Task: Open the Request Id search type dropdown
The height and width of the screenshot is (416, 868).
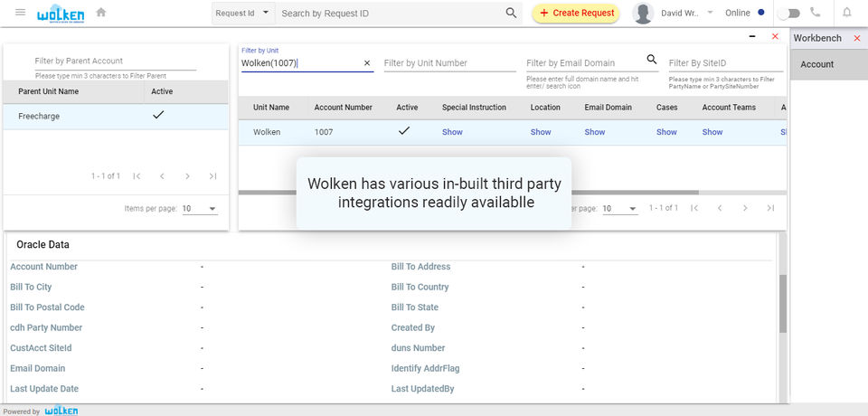Action: pyautogui.click(x=242, y=13)
